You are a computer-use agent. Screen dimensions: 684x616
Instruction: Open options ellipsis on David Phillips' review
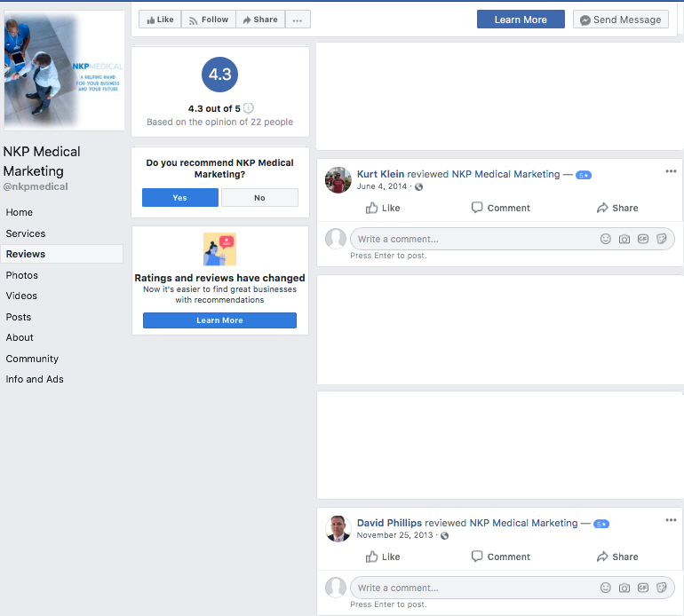[x=671, y=520]
